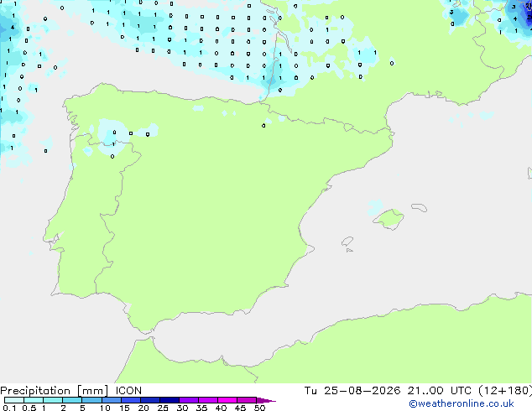532x411 pixels.
Task: Click the legend label '50'
Action: [x=259, y=408]
